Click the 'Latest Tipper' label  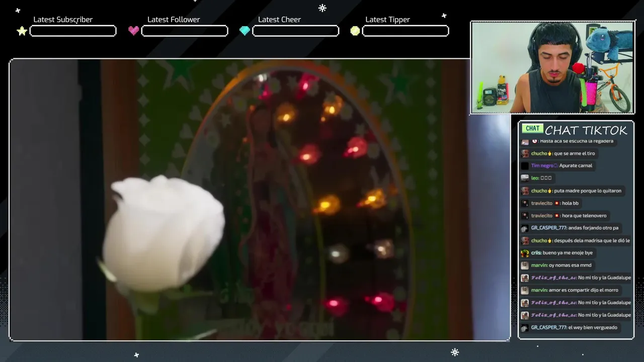(x=387, y=20)
